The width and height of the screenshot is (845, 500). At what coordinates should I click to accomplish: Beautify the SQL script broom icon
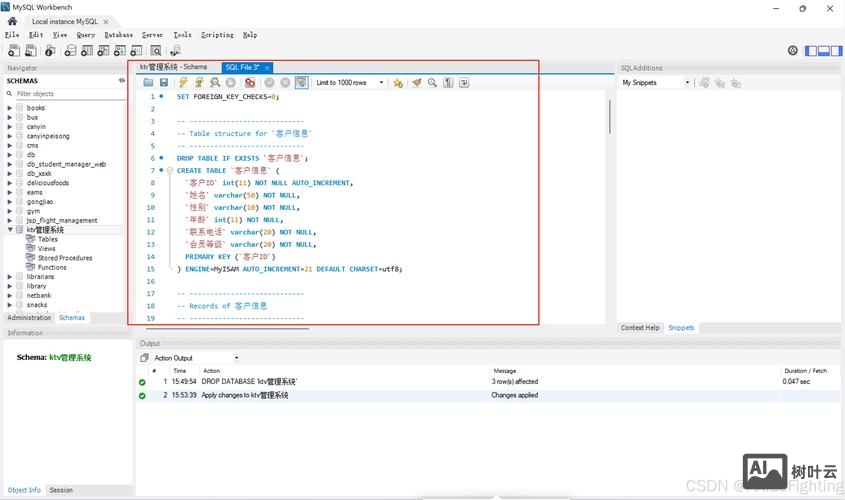coord(417,82)
